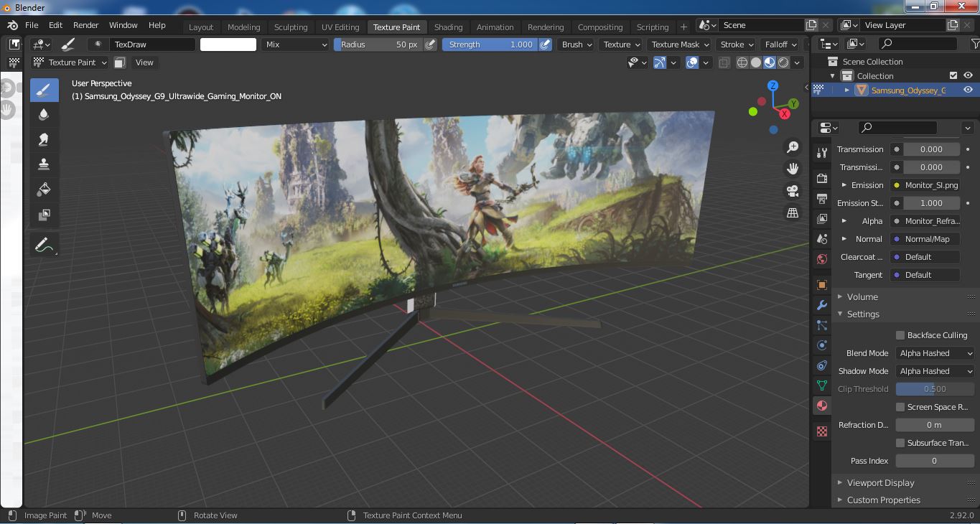Click the Z axis on navigation gizmo
Screen dimensions: 980x524
pyautogui.click(x=773, y=85)
